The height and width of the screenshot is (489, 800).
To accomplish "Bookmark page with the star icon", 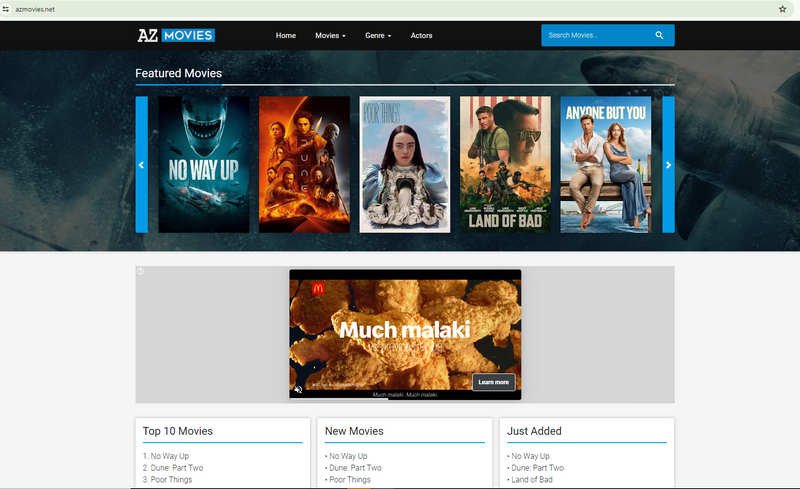I will 782,9.
